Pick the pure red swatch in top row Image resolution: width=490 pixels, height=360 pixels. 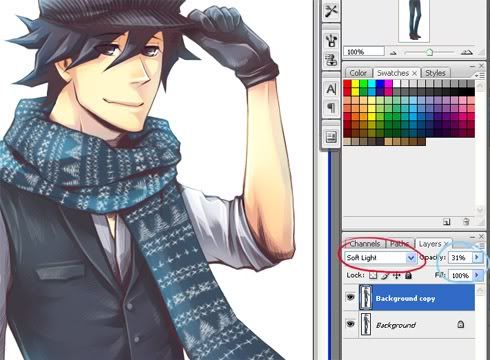click(x=347, y=84)
